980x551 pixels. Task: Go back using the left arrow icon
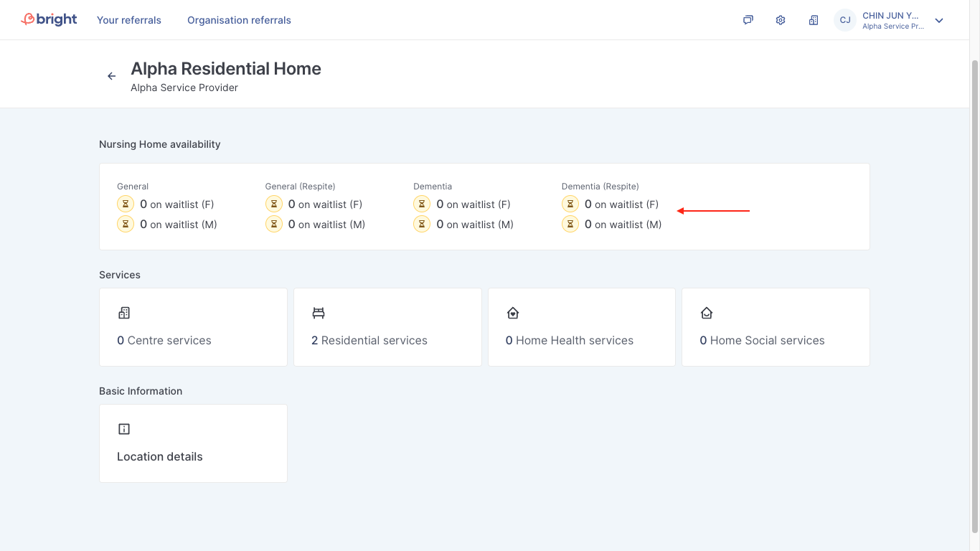pos(112,76)
